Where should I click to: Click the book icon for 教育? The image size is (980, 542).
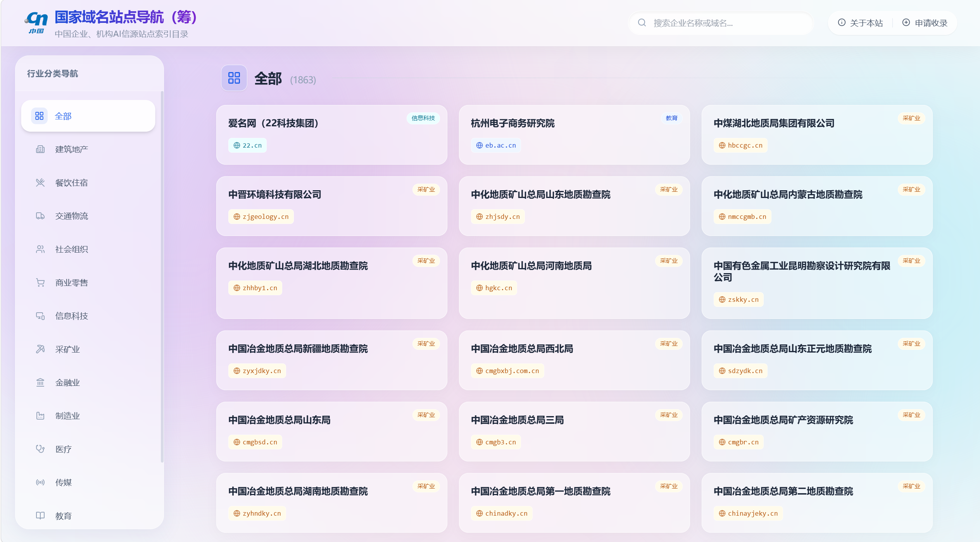point(40,516)
